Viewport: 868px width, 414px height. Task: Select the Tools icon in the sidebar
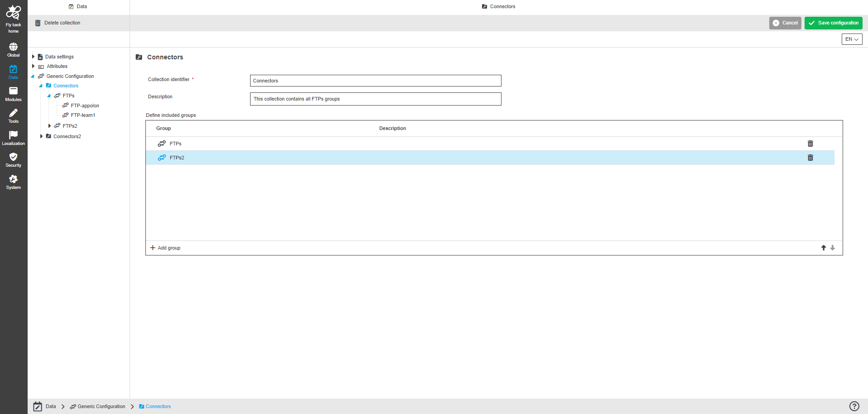(13, 115)
